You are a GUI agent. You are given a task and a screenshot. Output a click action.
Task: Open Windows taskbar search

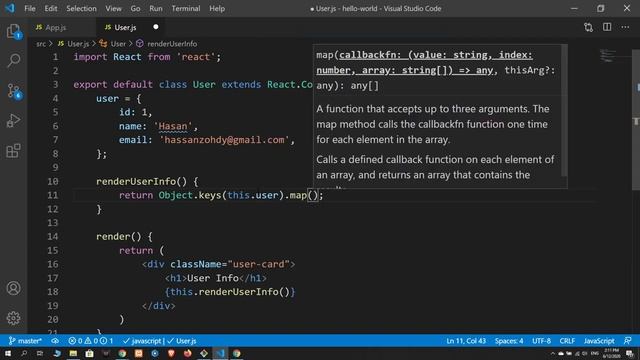(x=24, y=353)
